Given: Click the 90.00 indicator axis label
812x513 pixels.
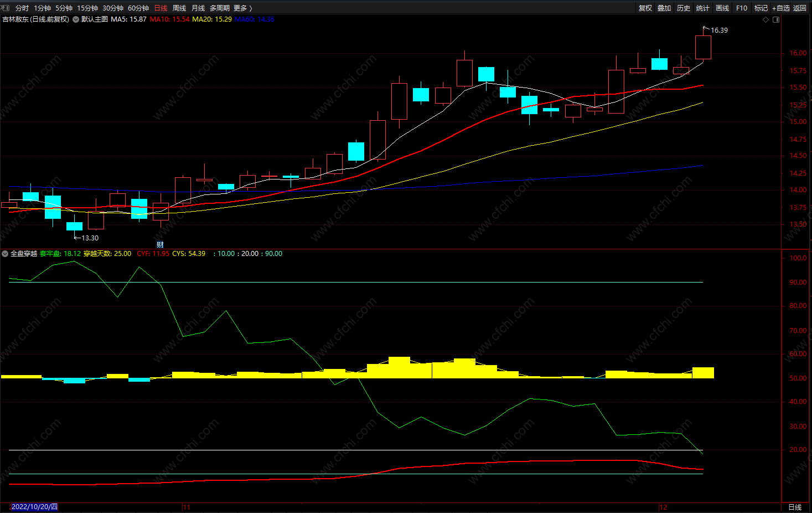Looking at the screenshot, I should pyautogui.click(x=798, y=283).
